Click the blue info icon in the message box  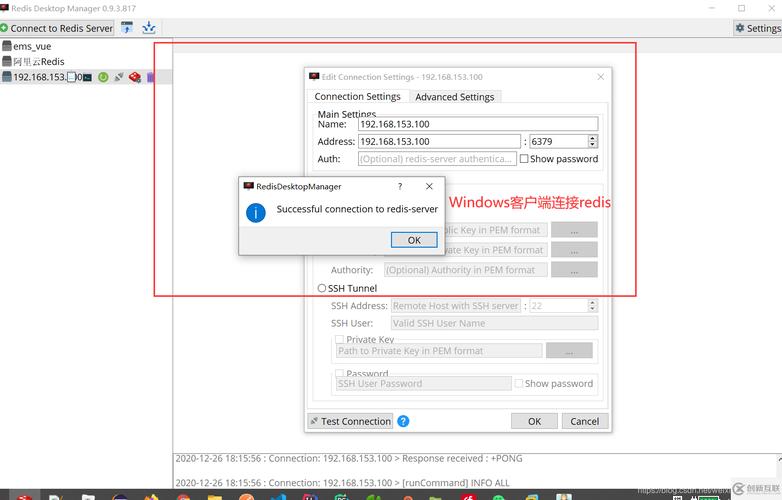click(256, 213)
